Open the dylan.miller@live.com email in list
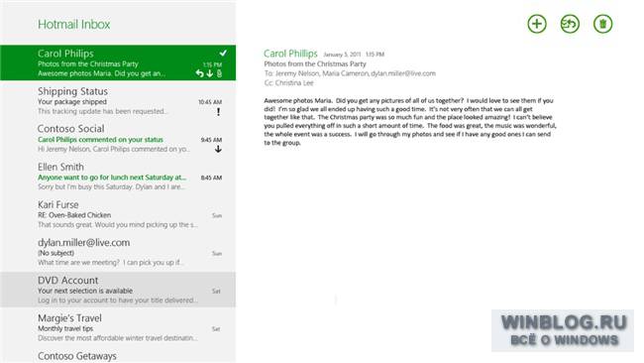Image resolution: width=644 pixels, height=363 pixels. pos(118,253)
